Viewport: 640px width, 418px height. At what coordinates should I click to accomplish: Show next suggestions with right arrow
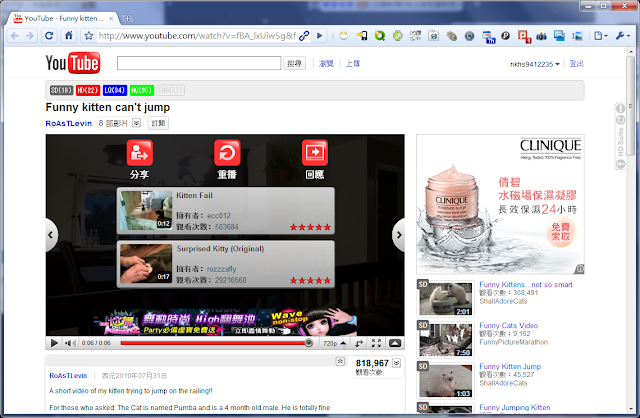point(398,235)
